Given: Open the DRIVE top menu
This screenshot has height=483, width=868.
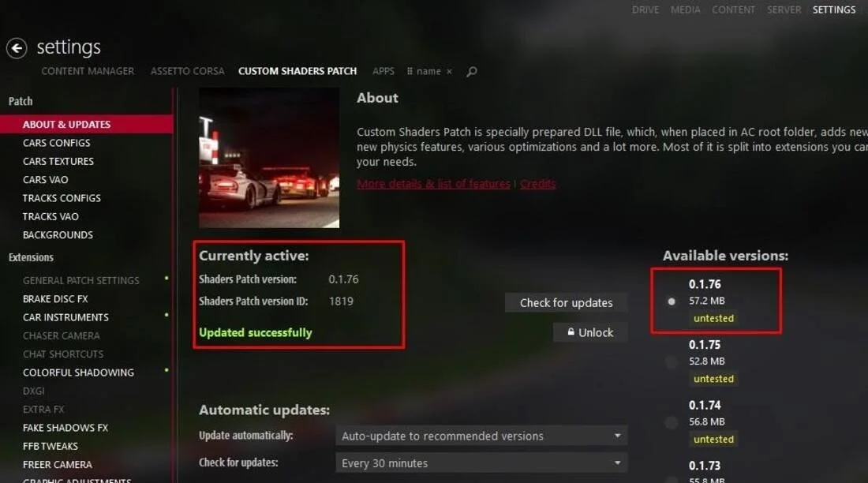Looking at the screenshot, I should click(645, 9).
